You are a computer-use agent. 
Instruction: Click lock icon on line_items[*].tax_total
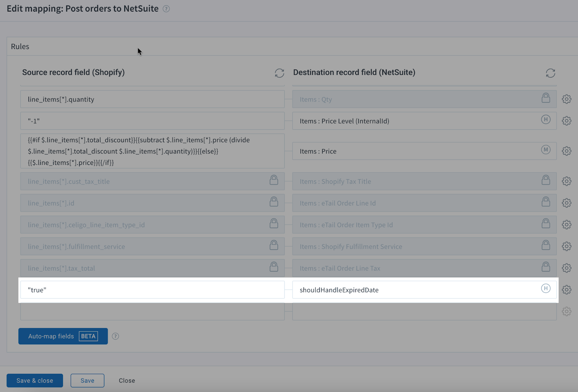(x=274, y=266)
